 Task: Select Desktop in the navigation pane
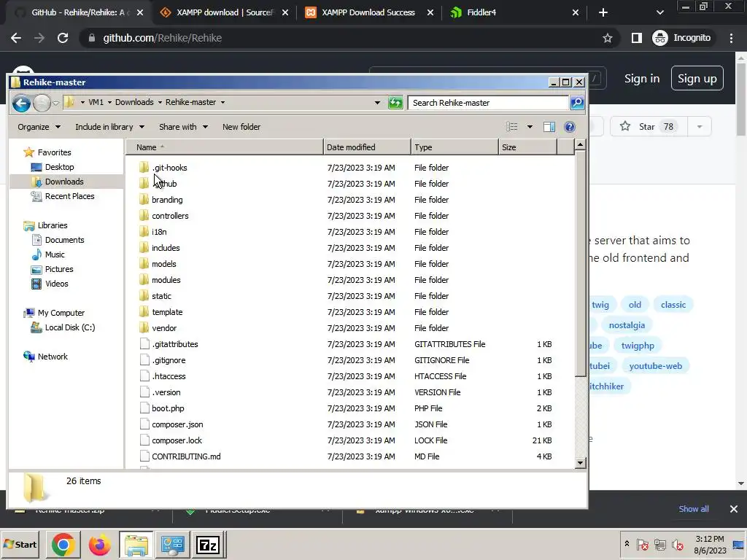pyautogui.click(x=60, y=167)
